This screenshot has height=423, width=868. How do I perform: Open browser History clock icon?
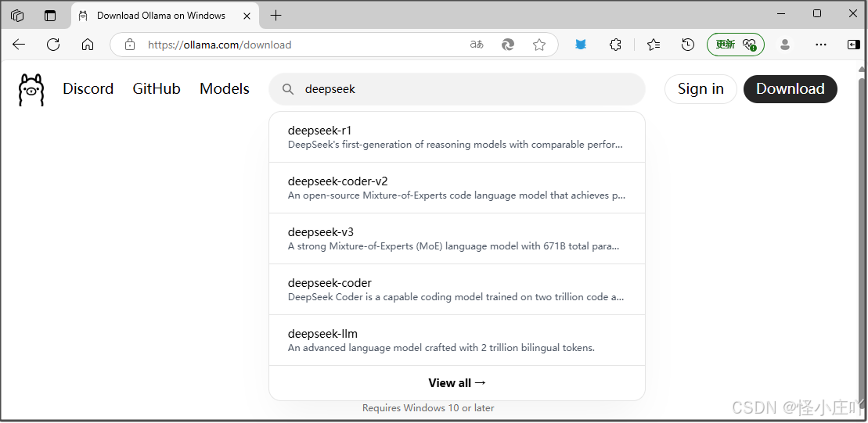click(x=687, y=45)
